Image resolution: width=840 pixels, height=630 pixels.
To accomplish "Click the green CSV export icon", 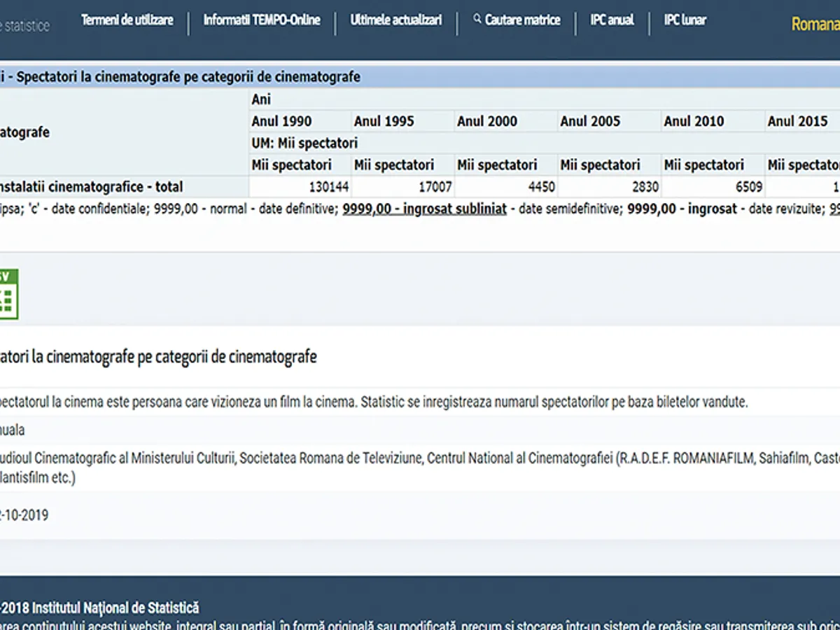I will [x=8, y=294].
